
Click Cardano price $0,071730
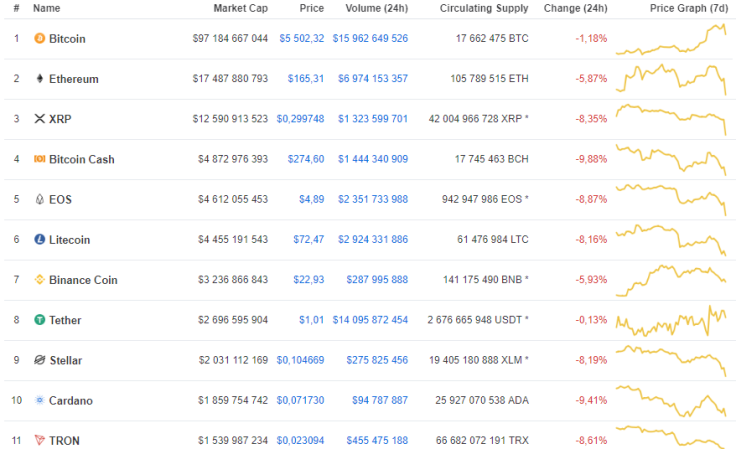[300, 400]
